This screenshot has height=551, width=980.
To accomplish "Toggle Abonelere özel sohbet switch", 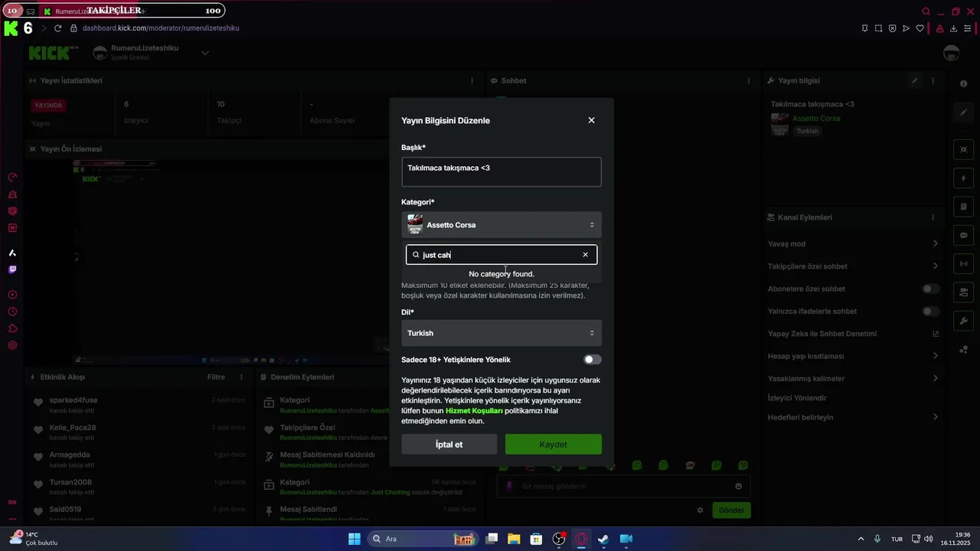I will coord(930,289).
